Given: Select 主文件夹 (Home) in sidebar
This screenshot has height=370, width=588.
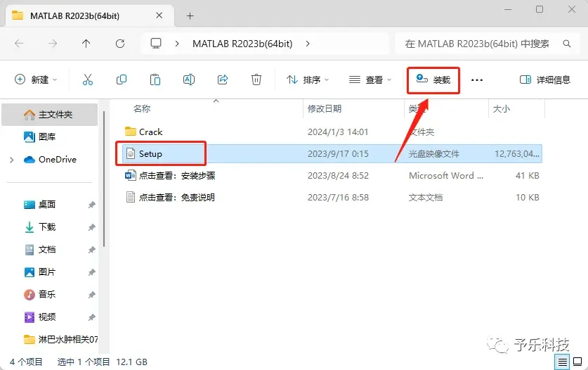Looking at the screenshot, I should click(x=49, y=115).
